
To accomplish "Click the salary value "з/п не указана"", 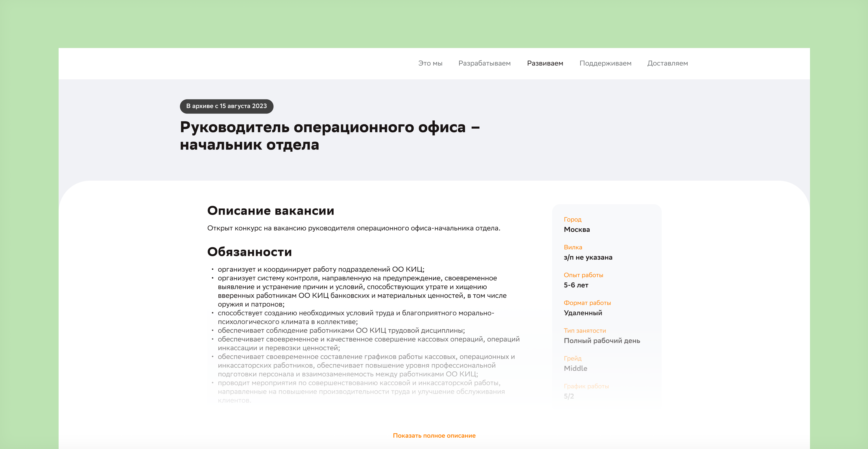I will tap(588, 258).
